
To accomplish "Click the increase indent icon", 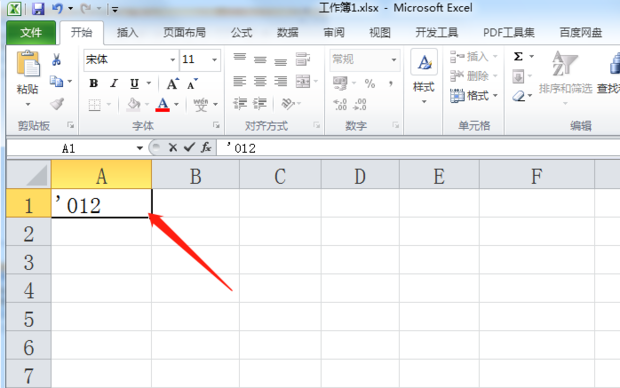I will [260, 104].
